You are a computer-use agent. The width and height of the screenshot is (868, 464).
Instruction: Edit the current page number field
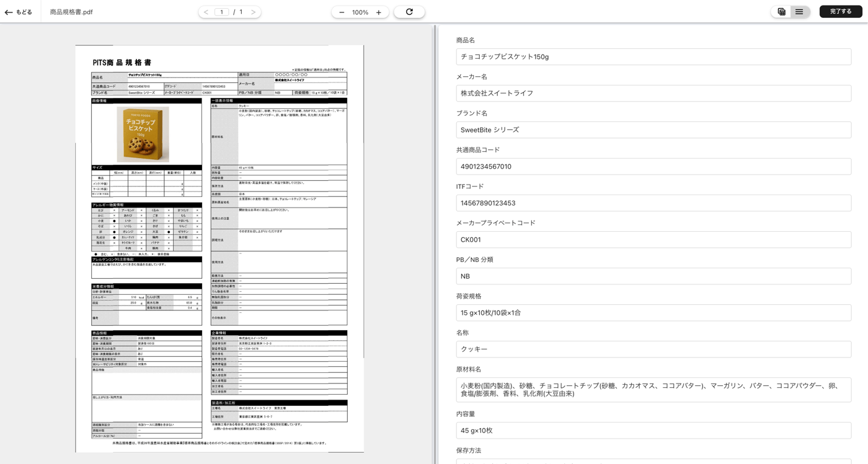click(x=221, y=12)
